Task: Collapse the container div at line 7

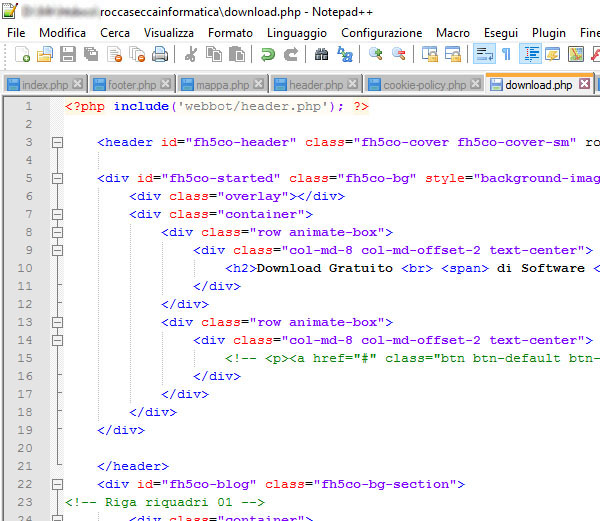Action: [57, 215]
